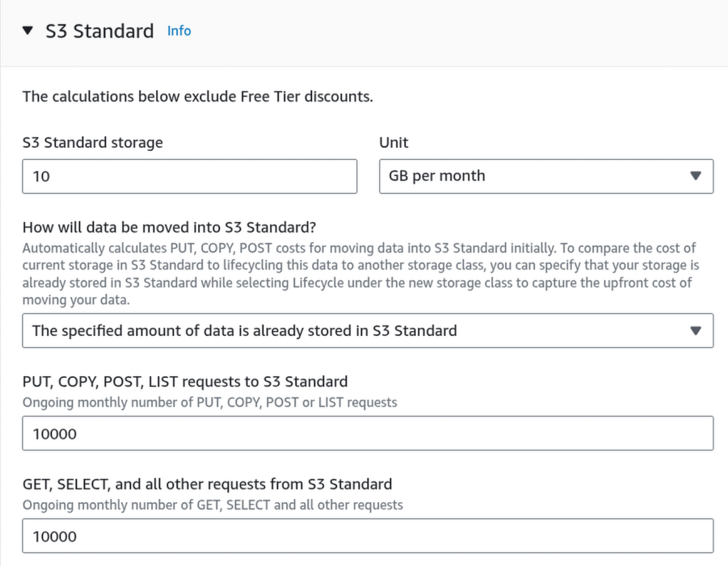Click the 'Ongoing monthly number of PUT' hint
The height and width of the screenshot is (566, 728).
pos(209,402)
